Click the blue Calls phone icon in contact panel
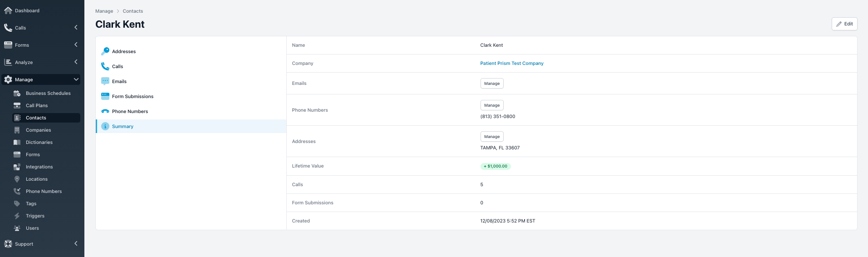Screen dimensions: 868x257 coord(105,66)
